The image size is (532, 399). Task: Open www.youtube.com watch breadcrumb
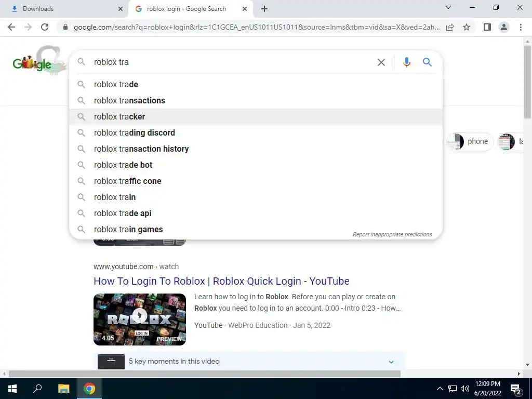[x=136, y=267]
